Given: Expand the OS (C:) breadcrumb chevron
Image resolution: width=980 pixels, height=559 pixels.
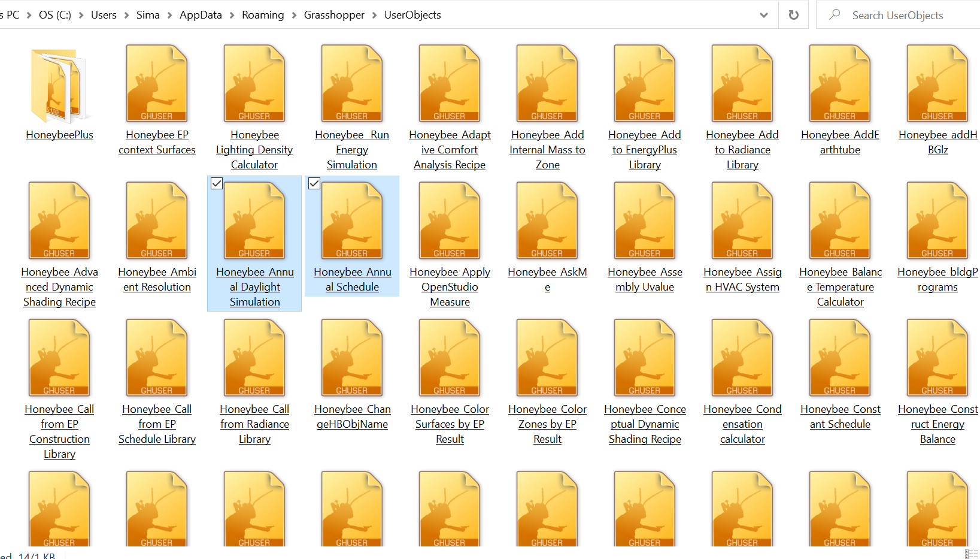Looking at the screenshot, I should tap(81, 15).
